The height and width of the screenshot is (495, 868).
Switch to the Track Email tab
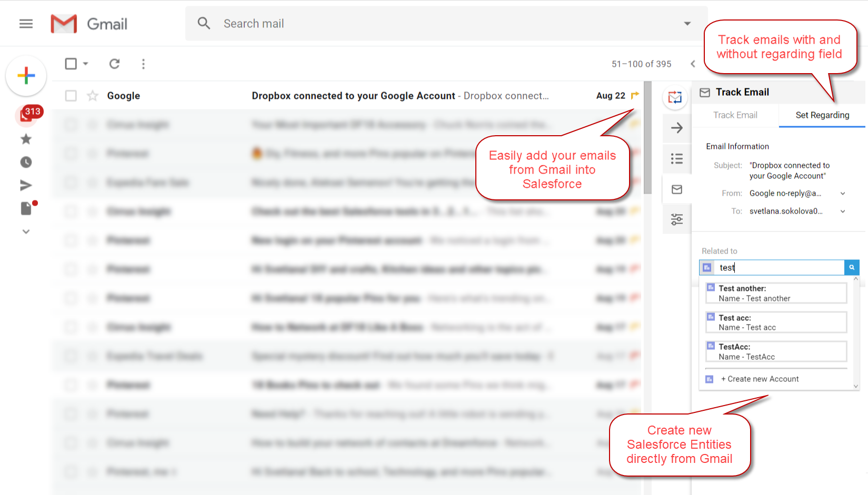(x=735, y=115)
